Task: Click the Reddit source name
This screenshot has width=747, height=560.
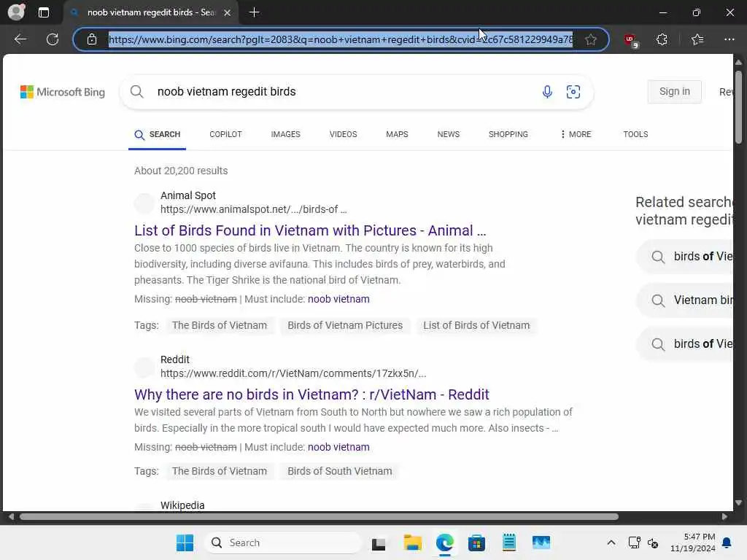Action: tap(175, 359)
